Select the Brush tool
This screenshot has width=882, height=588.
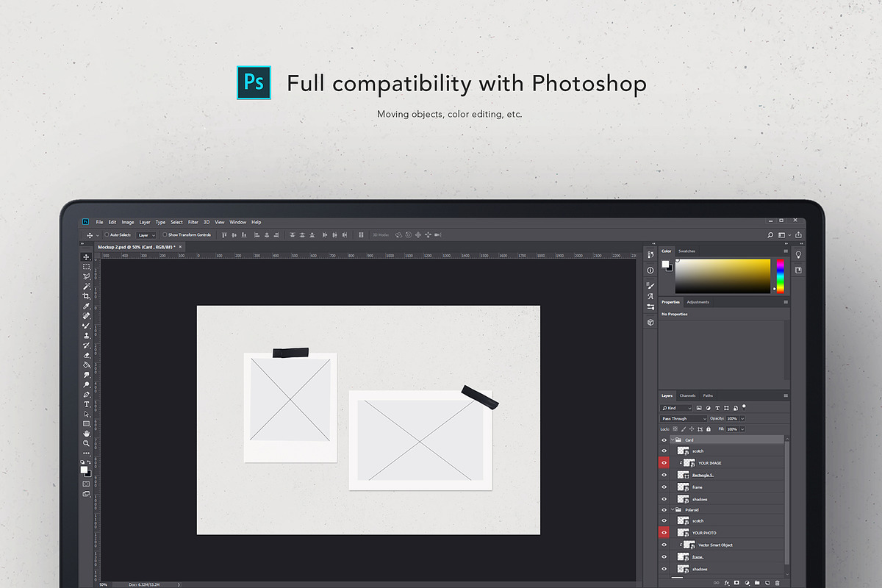point(86,326)
